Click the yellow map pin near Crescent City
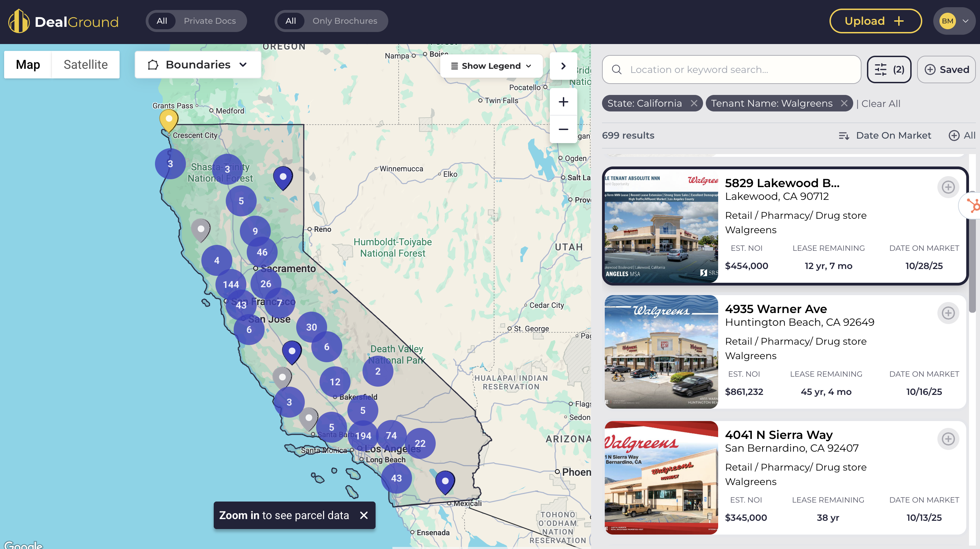980x549 pixels. pyautogui.click(x=168, y=120)
